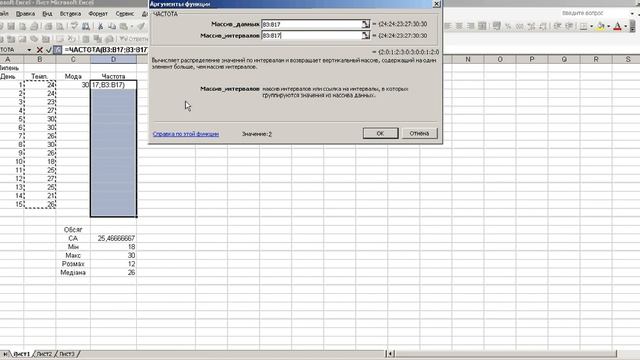Click the Частота header cell
This screenshot has width=640, height=360.
click(113, 76)
